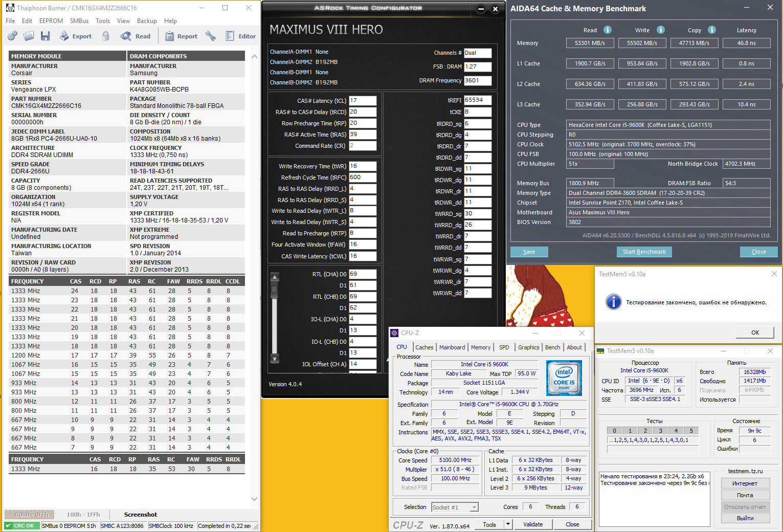Viewport: 783px width, 532px height.
Task: Click the CAS# Latency (tCL) field
Action: pos(363,101)
